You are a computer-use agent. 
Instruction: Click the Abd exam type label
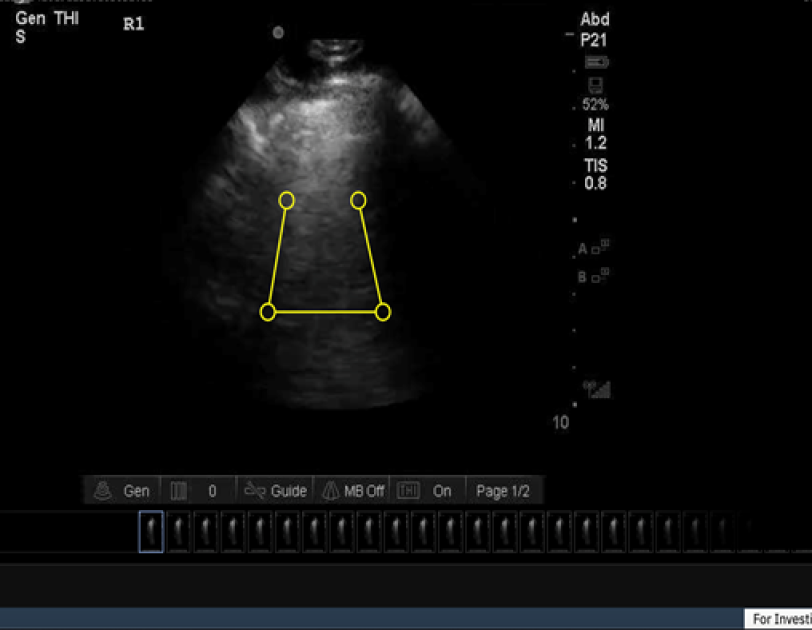point(594,20)
